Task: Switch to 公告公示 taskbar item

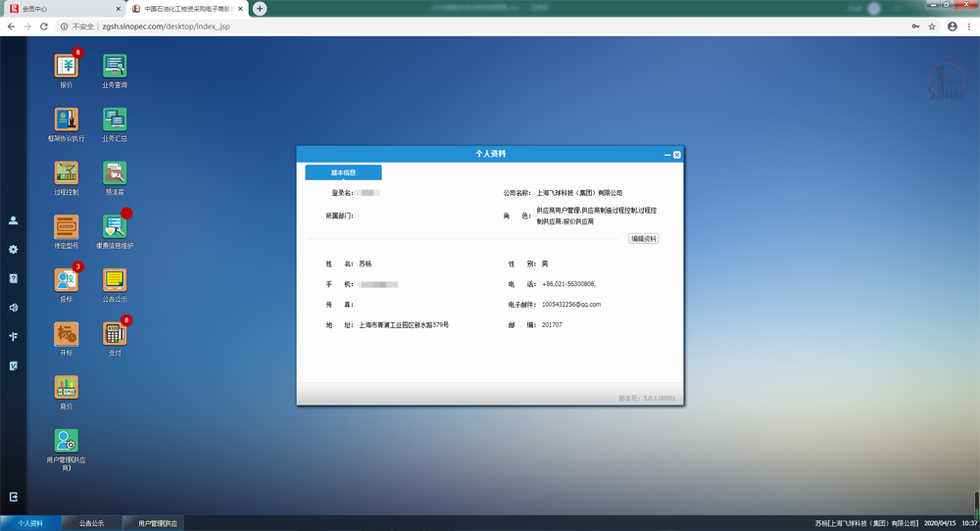Action: coord(91,523)
